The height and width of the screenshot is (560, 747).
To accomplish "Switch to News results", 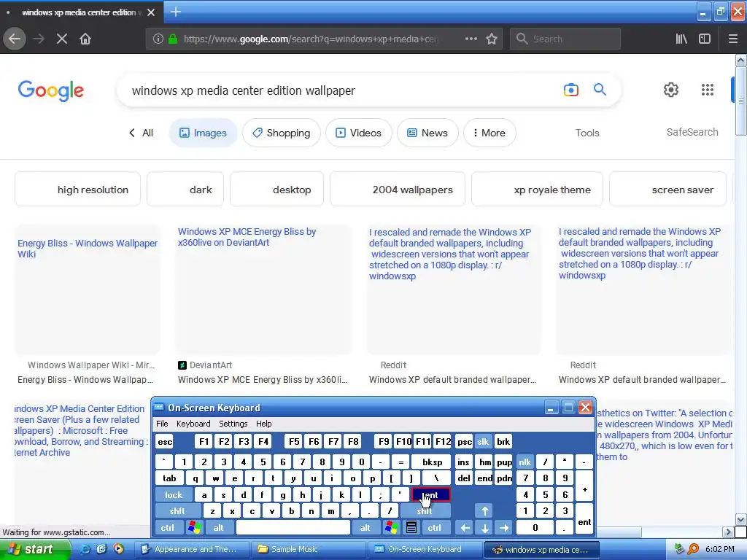I will click(x=427, y=133).
